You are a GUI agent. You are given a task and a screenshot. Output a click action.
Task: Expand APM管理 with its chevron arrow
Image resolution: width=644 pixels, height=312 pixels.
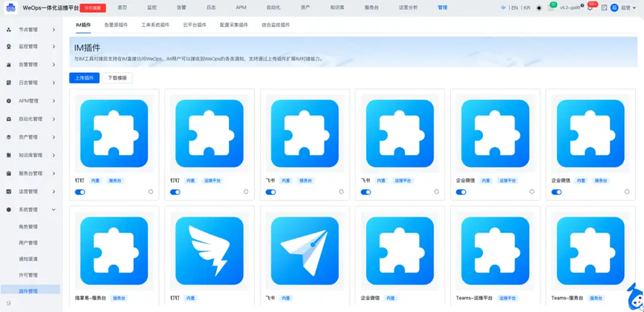[x=54, y=101]
